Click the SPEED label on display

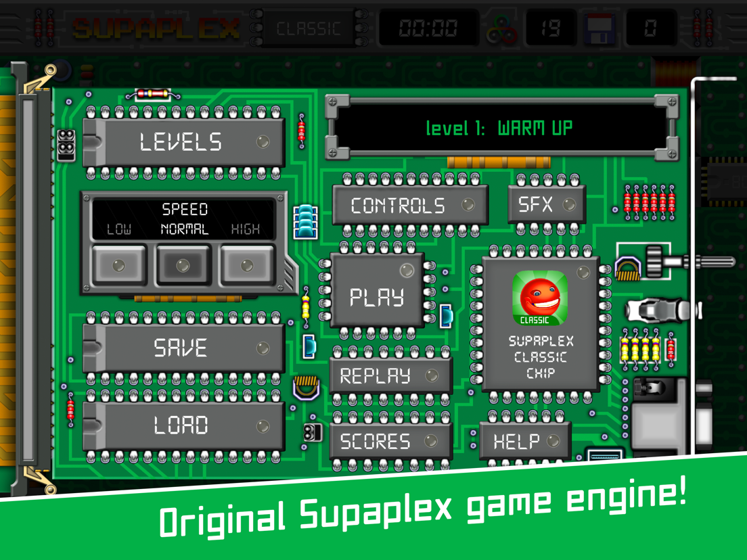pos(184,209)
